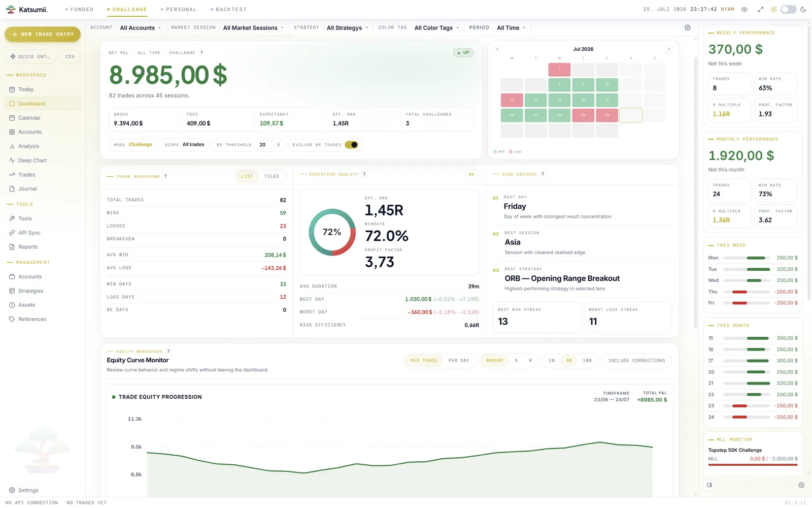Viewport: 812px width, 508px height.
Task: Click the moon dark-mode icon
Action: (803, 10)
